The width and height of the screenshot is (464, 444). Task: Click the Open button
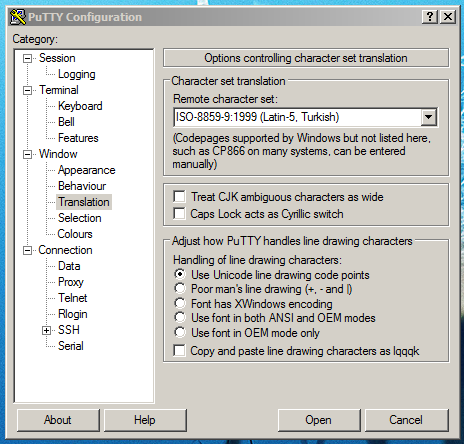(319, 420)
